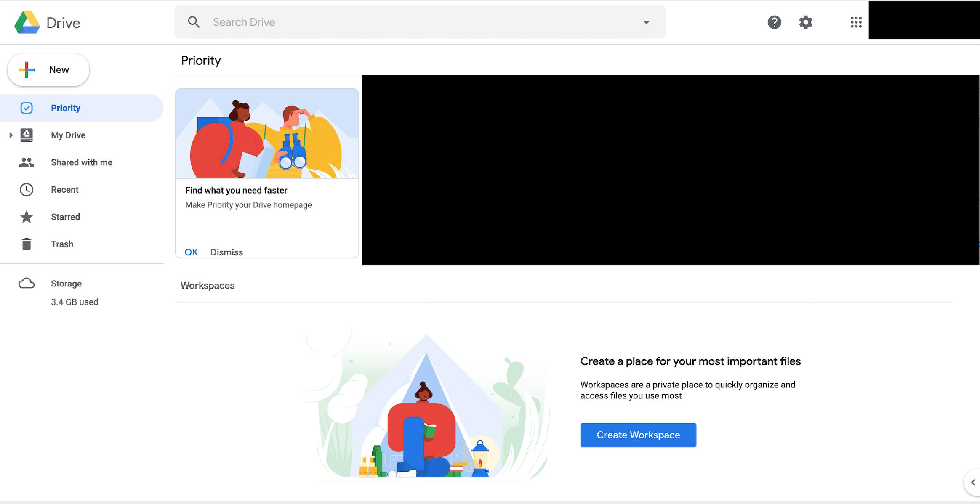Open the Trash bin icon
Image resolution: width=980 pixels, height=504 pixels.
point(27,244)
